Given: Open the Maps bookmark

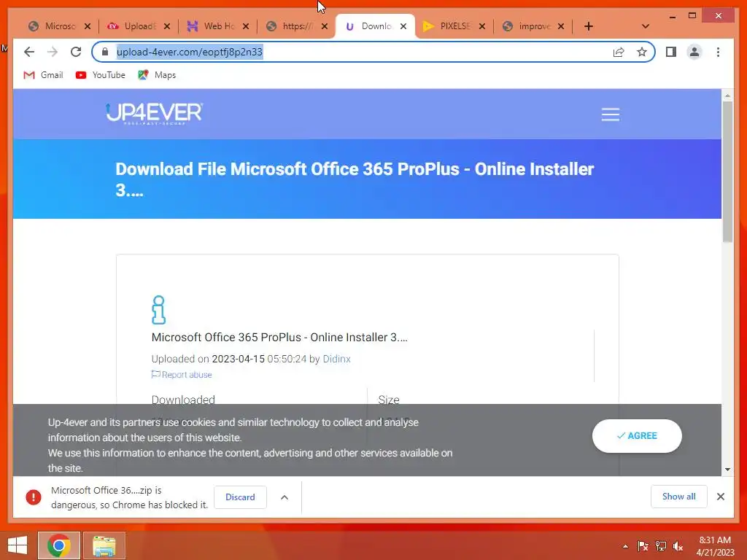Looking at the screenshot, I should [x=157, y=75].
